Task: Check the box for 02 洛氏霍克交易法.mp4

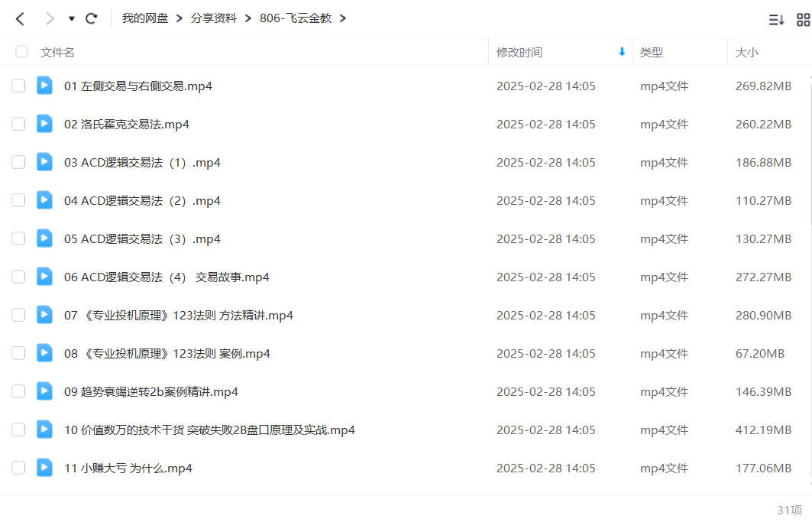Action: point(18,124)
